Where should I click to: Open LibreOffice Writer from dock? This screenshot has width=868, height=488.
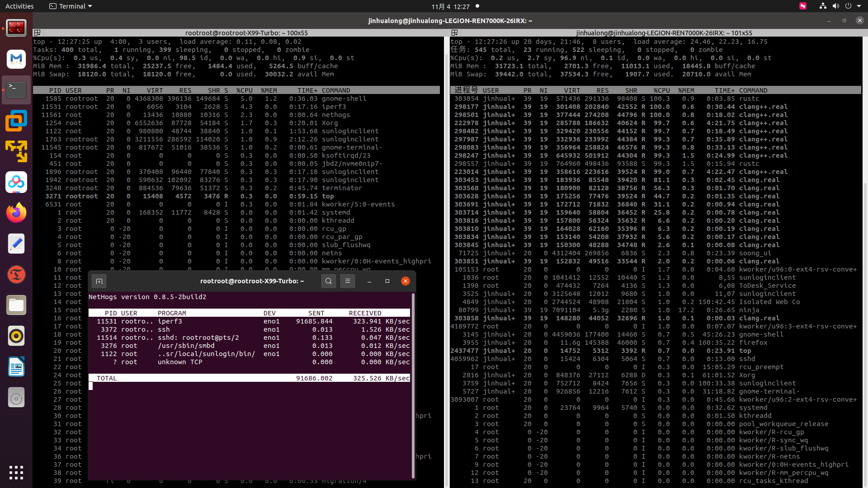[16, 367]
